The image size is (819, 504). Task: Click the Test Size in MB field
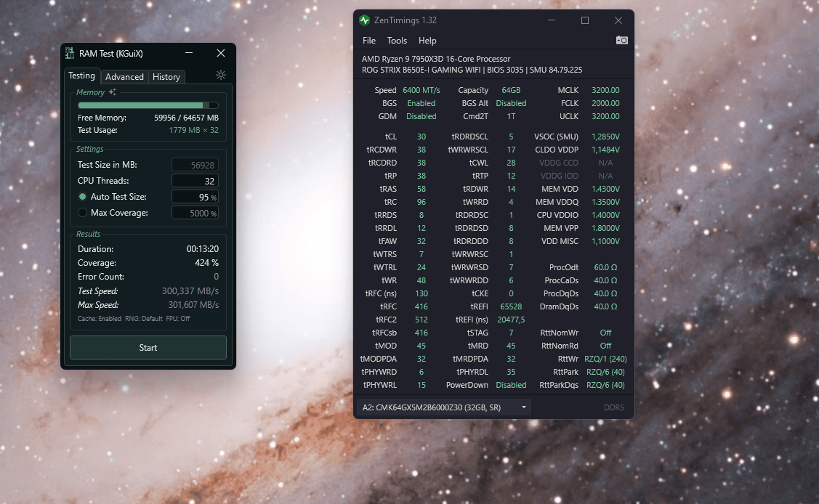coord(195,165)
